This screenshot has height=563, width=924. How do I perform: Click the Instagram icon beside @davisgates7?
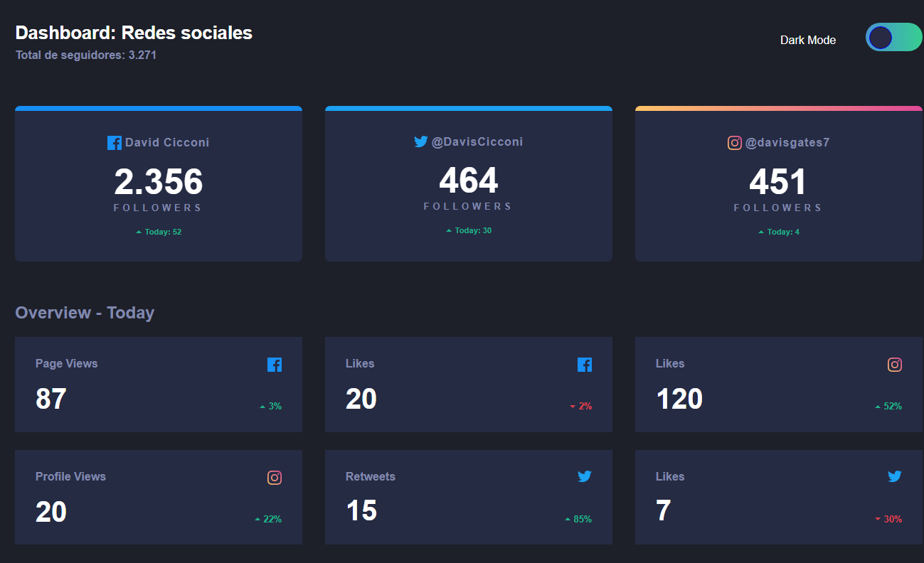coord(734,142)
